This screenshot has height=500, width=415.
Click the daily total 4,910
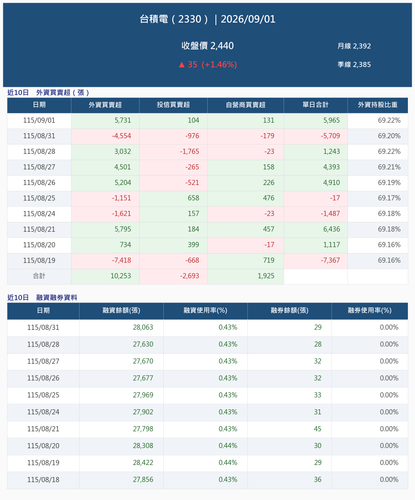(x=331, y=183)
